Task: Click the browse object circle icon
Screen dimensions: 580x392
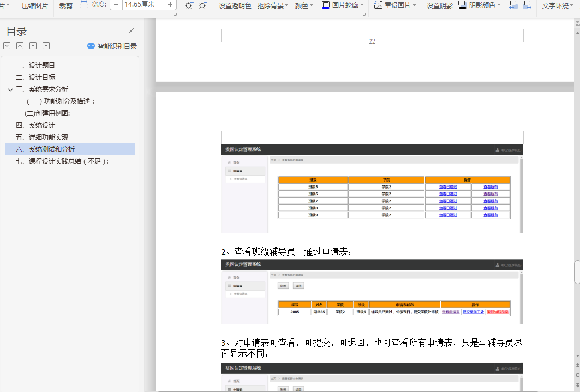Action: [x=577, y=375]
